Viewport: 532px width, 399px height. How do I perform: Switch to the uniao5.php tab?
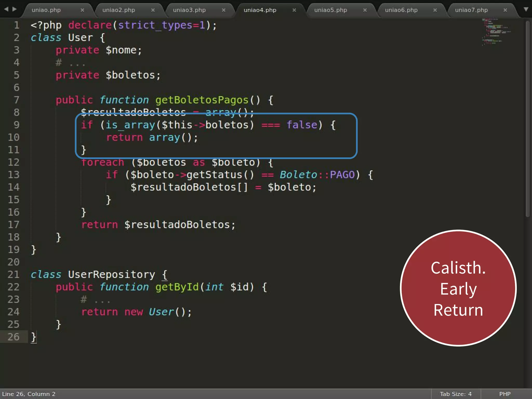pyautogui.click(x=330, y=10)
